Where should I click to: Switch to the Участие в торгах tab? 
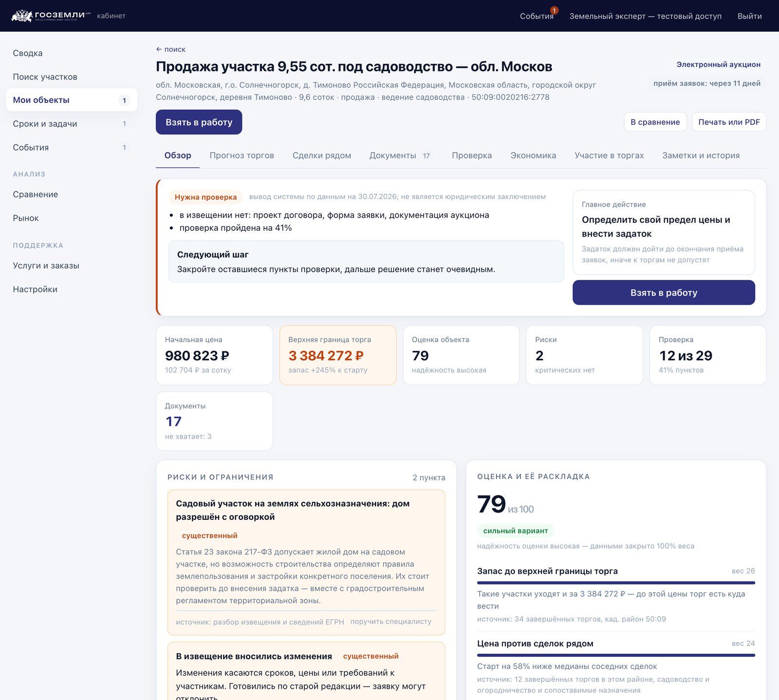(609, 155)
